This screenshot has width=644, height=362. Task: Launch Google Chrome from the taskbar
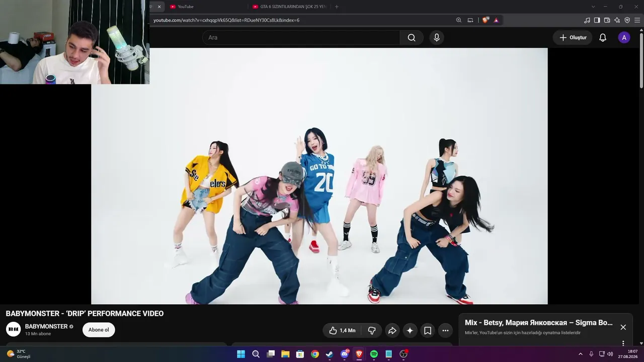coord(315,354)
